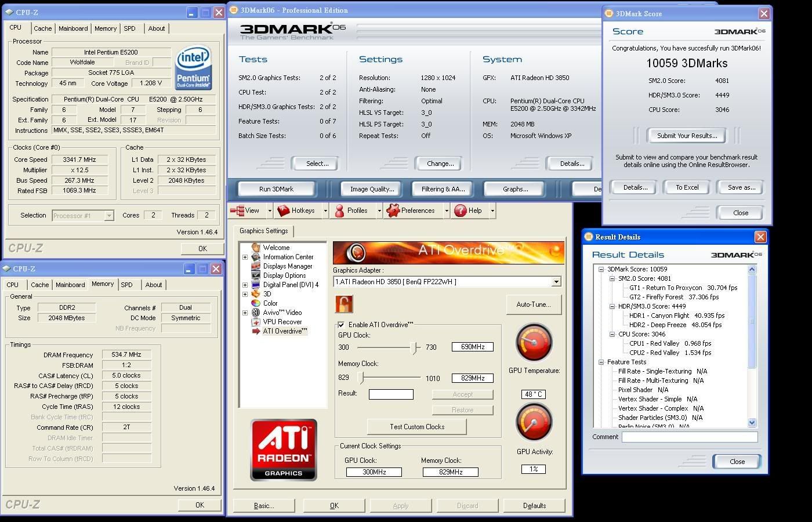
Task: Collapse the SM2.0 Score node in Result Details
Action: (x=612, y=278)
